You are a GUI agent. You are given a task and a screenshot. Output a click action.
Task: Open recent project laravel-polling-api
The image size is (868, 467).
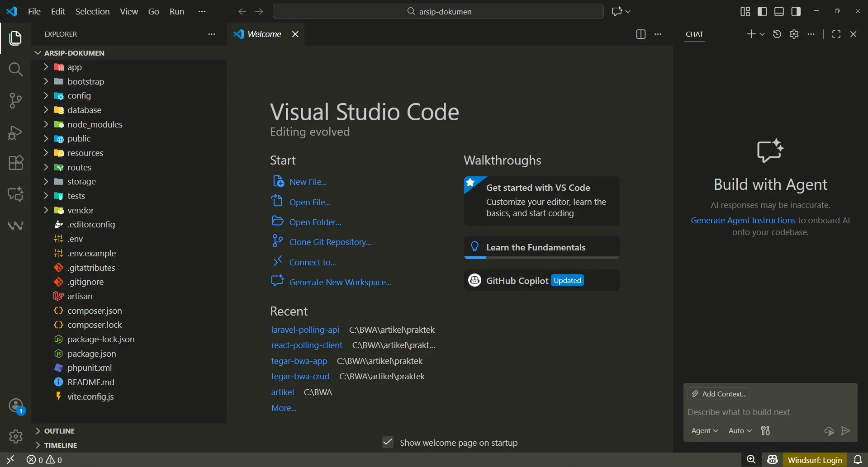pos(305,330)
